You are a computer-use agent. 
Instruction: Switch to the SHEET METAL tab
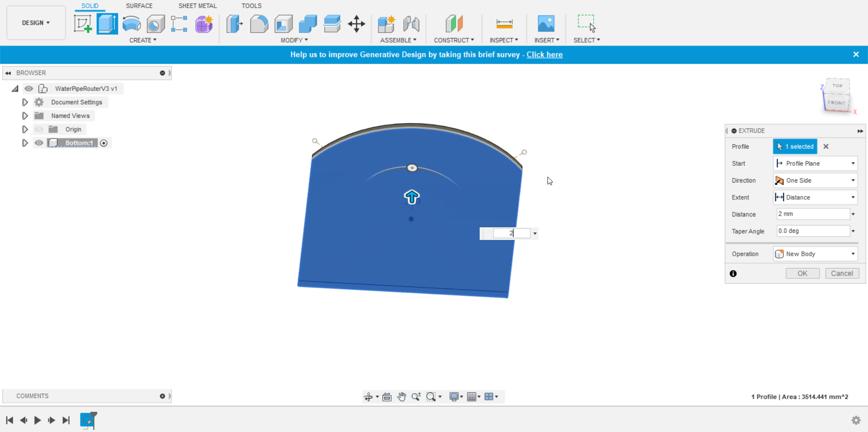[x=198, y=6]
